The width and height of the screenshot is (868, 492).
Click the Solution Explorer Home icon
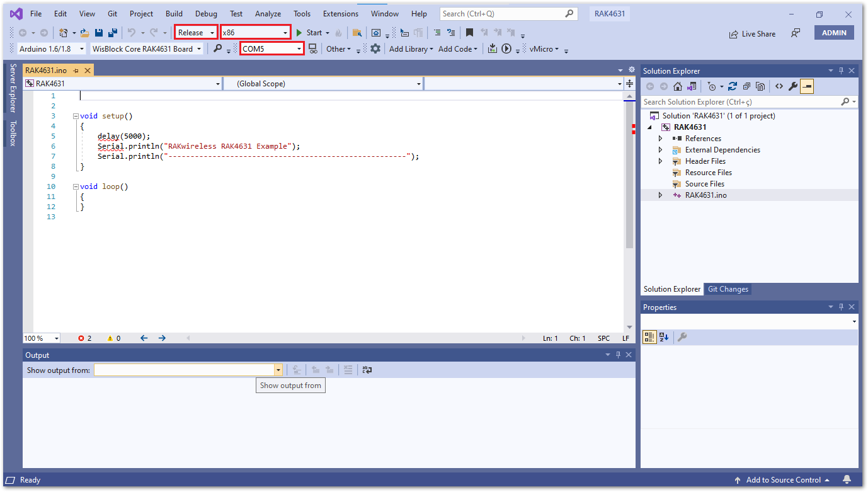(x=678, y=86)
